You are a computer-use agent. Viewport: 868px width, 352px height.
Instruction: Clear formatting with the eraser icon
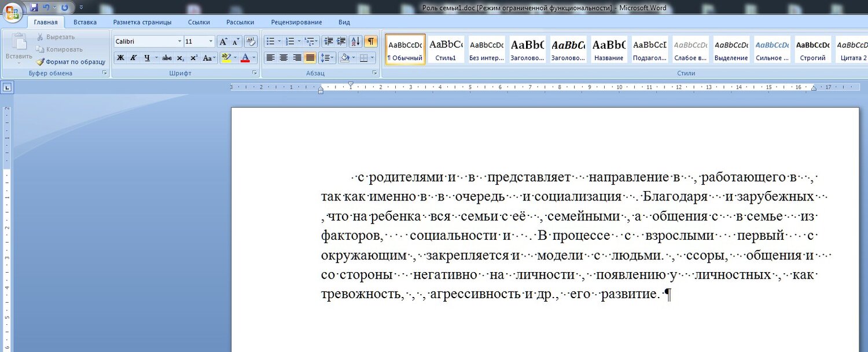click(251, 42)
